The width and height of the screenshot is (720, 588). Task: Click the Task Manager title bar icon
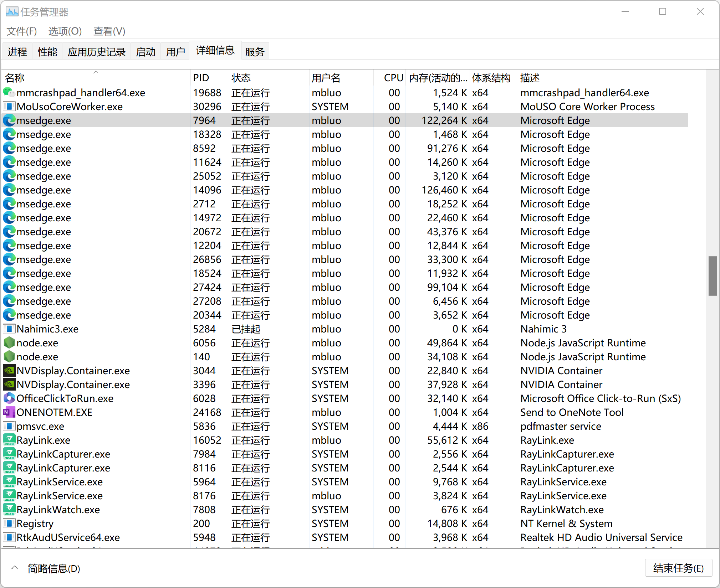[12, 12]
